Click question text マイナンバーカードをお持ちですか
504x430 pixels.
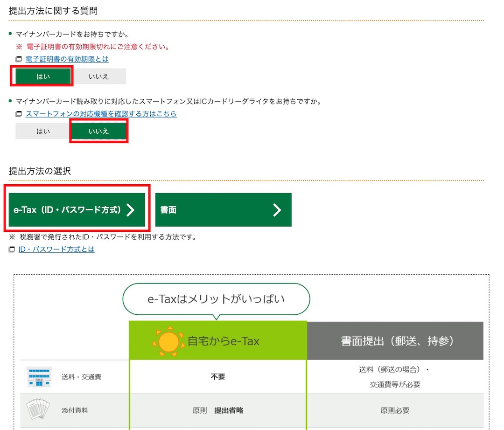coord(72,34)
